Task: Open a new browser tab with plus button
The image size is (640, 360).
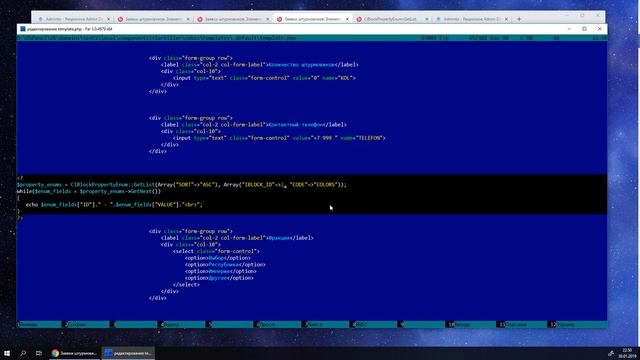Action: point(519,19)
